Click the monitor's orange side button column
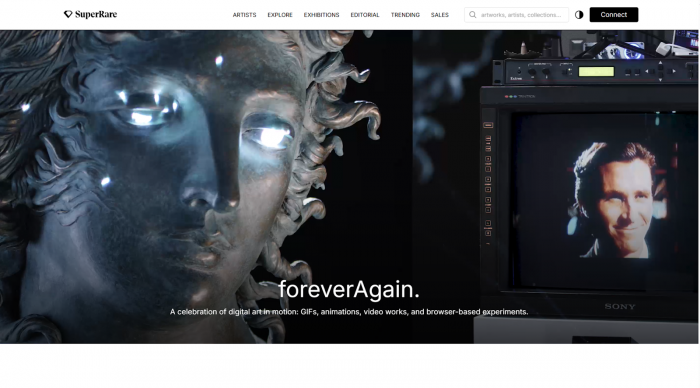 (x=488, y=179)
